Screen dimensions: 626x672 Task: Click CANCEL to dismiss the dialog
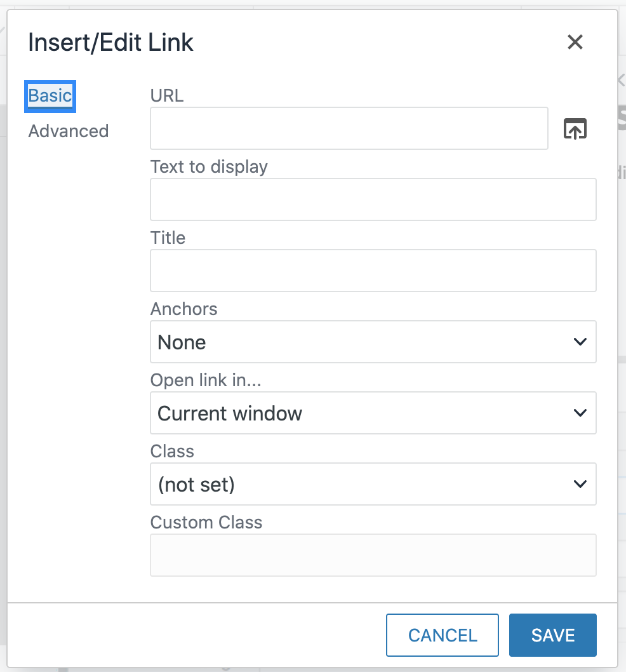pyautogui.click(x=443, y=635)
